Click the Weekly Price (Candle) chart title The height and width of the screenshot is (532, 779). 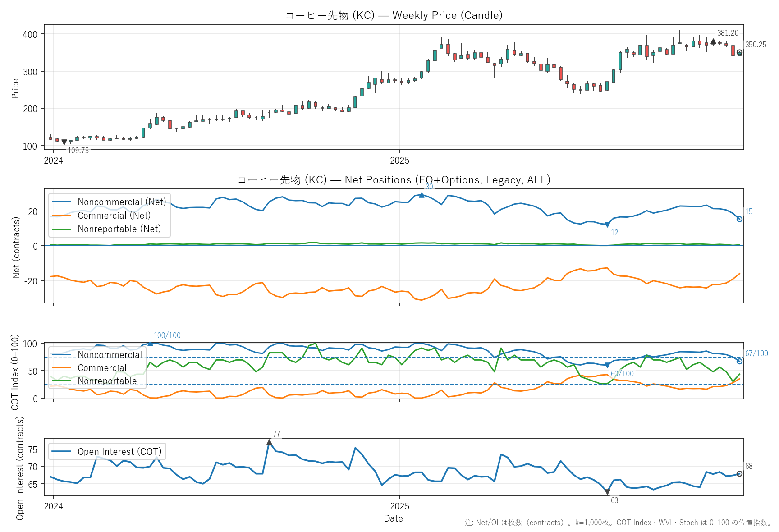(394, 15)
